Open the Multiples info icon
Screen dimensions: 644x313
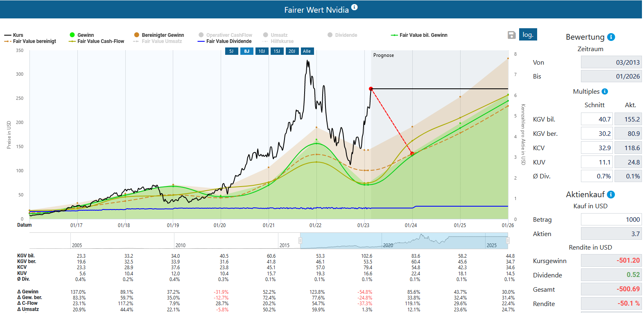[605, 92]
